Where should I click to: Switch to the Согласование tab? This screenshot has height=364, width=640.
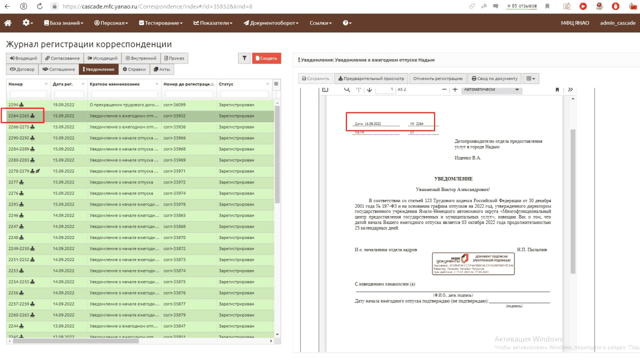click(61, 58)
